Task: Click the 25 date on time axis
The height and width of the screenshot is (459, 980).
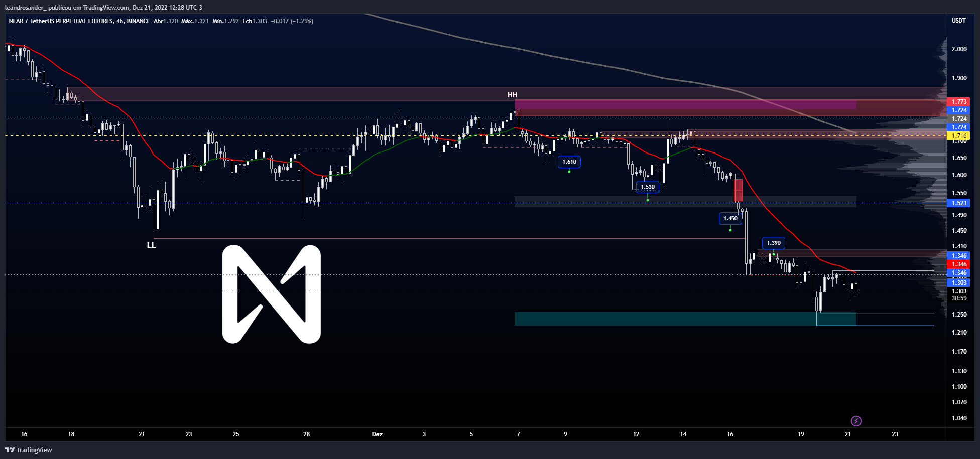Action: 236,434
